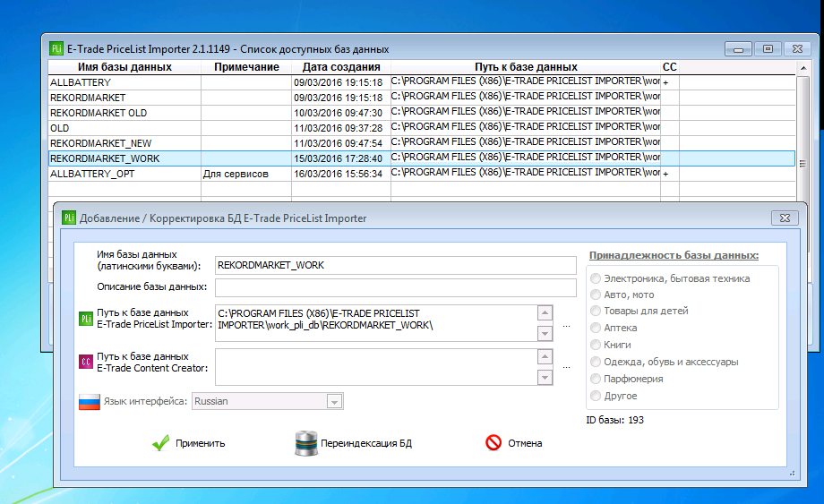Click the Принадлежность базы данных heading
The width and height of the screenshot is (824, 504).
[x=674, y=255]
